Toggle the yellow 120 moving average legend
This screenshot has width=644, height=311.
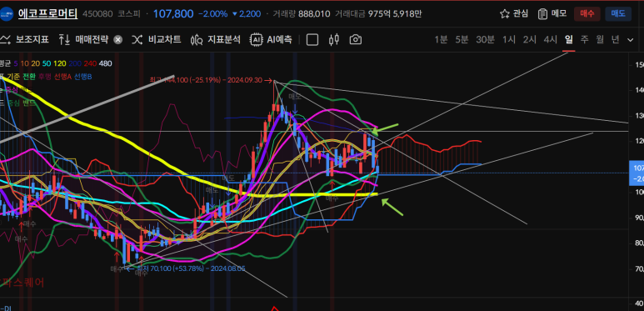pos(60,63)
